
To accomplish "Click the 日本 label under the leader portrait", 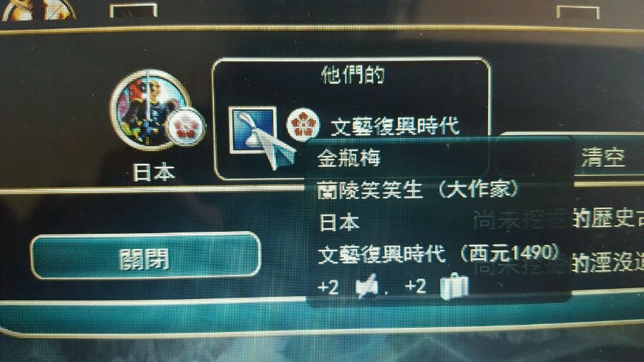I will tap(154, 172).
